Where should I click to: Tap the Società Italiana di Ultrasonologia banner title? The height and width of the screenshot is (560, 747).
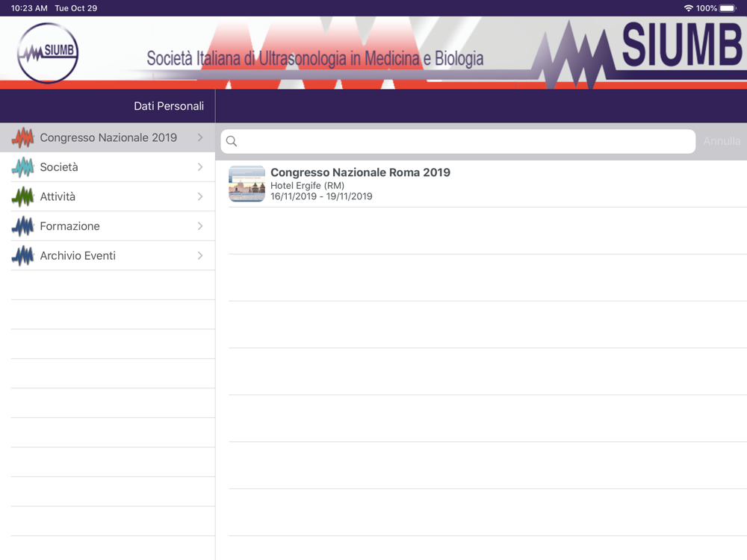pyautogui.click(x=315, y=58)
